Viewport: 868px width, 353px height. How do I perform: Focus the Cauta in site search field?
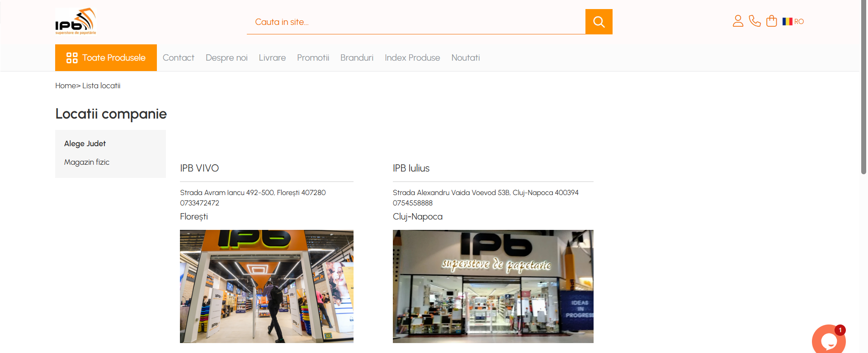pyautogui.click(x=416, y=22)
